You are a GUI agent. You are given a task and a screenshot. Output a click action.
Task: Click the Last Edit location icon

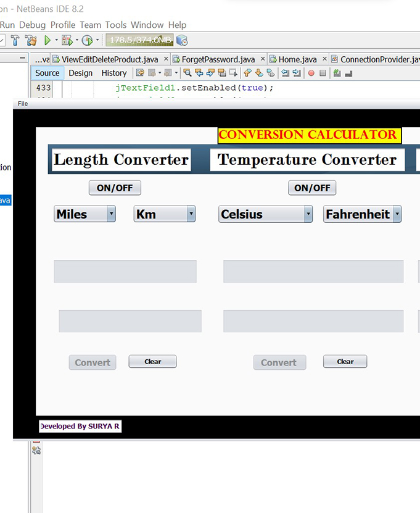140,73
